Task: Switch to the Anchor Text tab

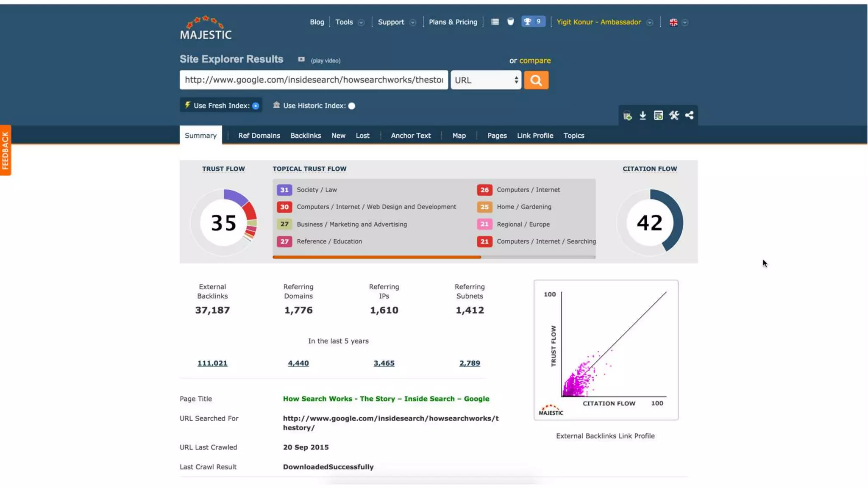Action: 410,136
